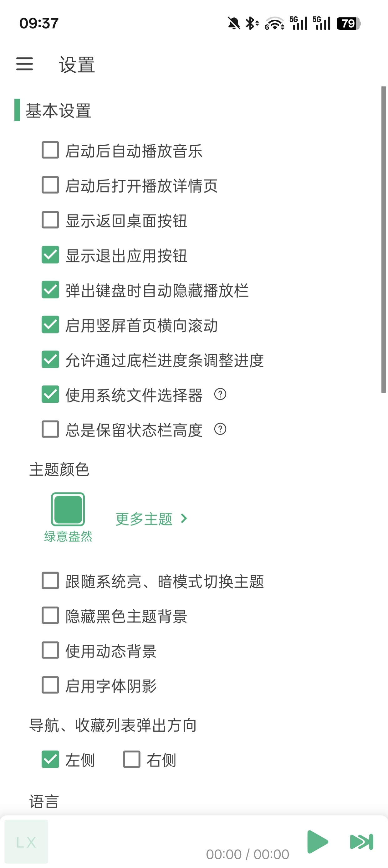Tap help icon beside 总是保留状态栏高度
The width and height of the screenshot is (388, 868).
pos(220,429)
